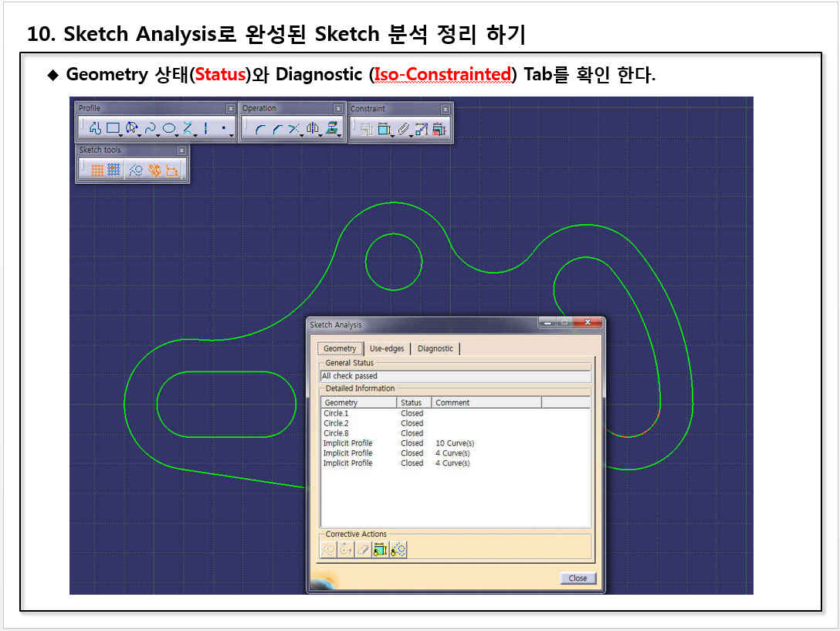The width and height of the screenshot is (840, 631).
Task: Choose the Ellipse tool
Action: [168, 128]
